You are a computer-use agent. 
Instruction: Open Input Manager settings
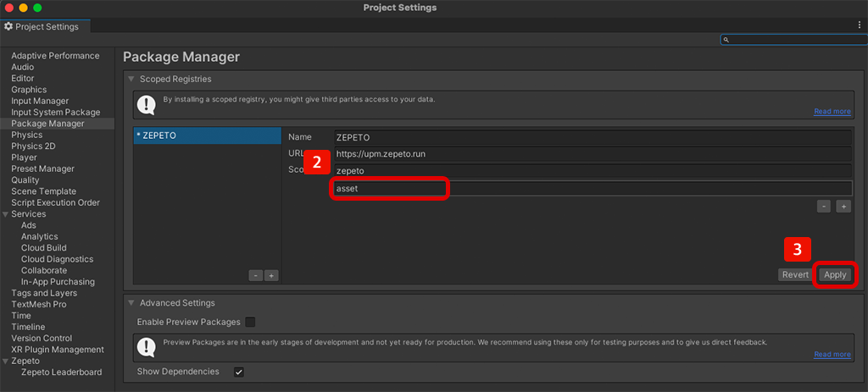[x=40, y=102]
